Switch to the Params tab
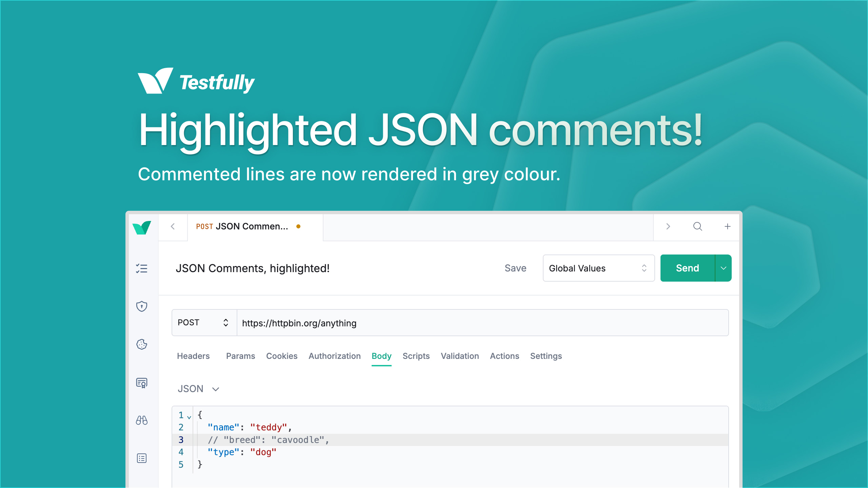Viewport: 868px width, 488px height. click(x=240, y=356)
